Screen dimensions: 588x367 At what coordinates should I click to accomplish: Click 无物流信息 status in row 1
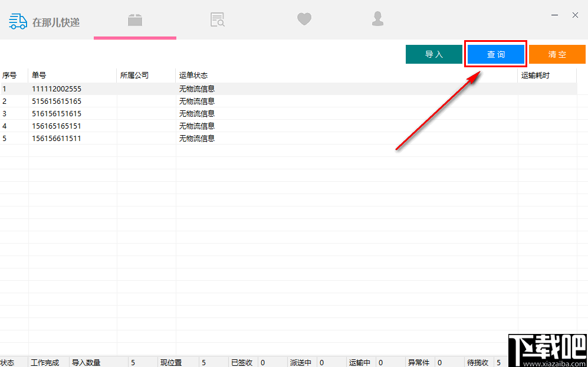point(197,89)
